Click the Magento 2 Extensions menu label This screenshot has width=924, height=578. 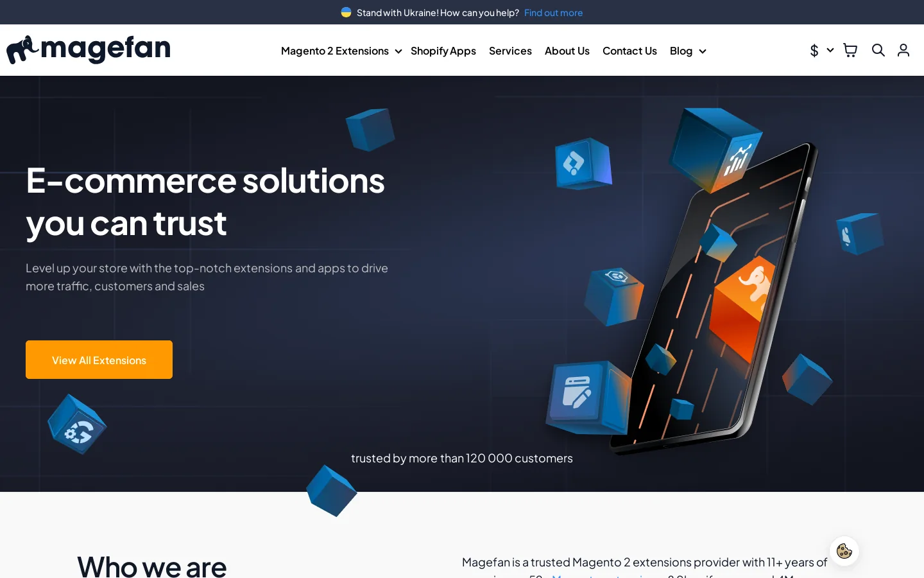point(335,51)
